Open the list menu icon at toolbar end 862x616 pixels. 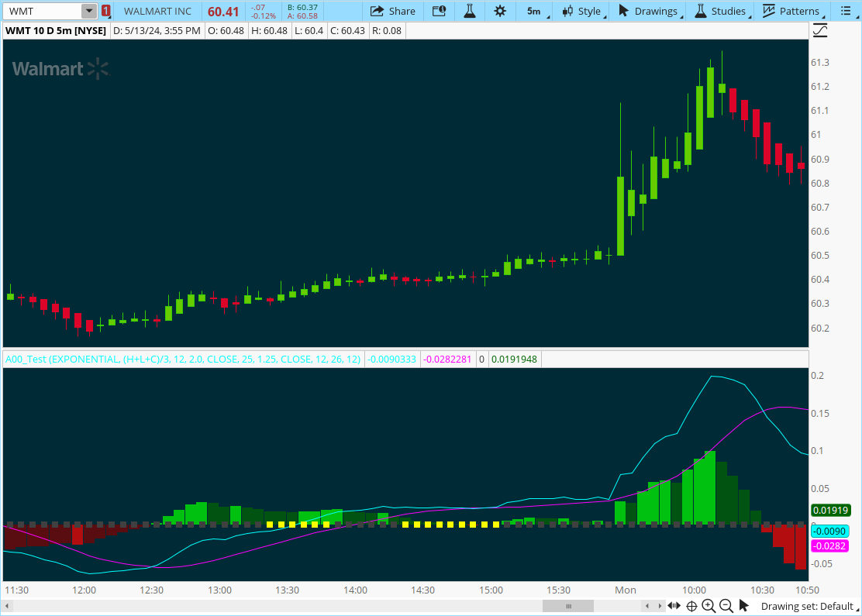pos(847,11)
